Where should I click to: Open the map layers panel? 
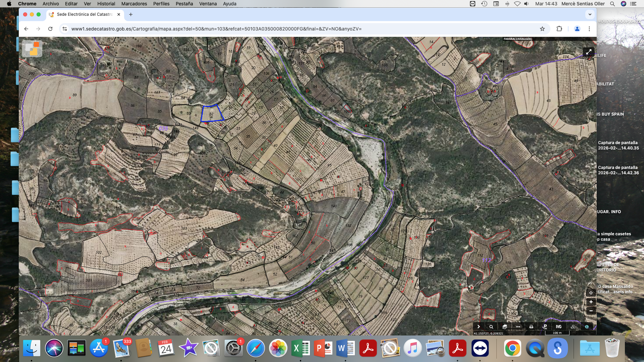point(505,327)
